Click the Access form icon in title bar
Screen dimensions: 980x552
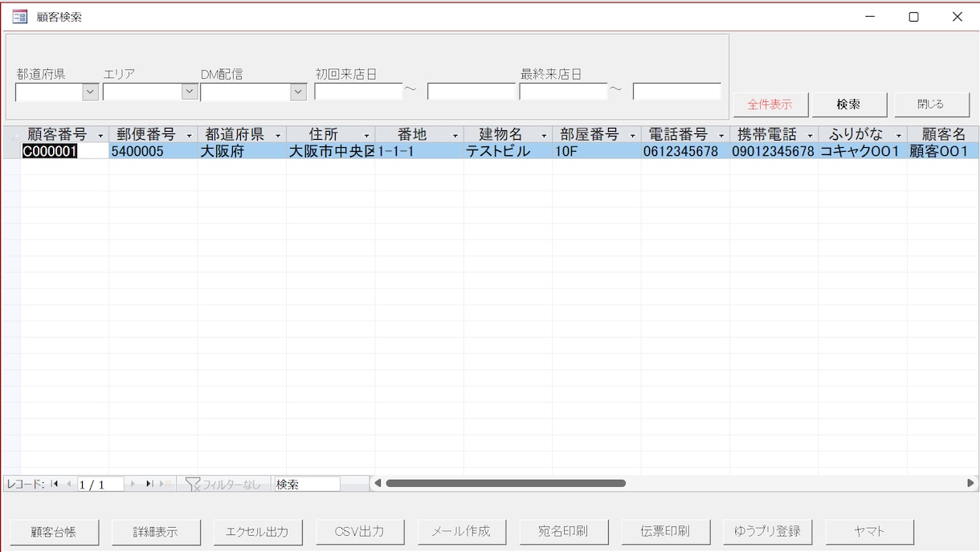point(19,17)
